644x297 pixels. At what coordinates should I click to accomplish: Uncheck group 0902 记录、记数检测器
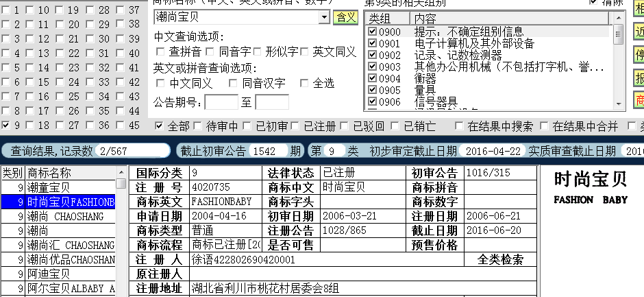[x=372, y=54]
